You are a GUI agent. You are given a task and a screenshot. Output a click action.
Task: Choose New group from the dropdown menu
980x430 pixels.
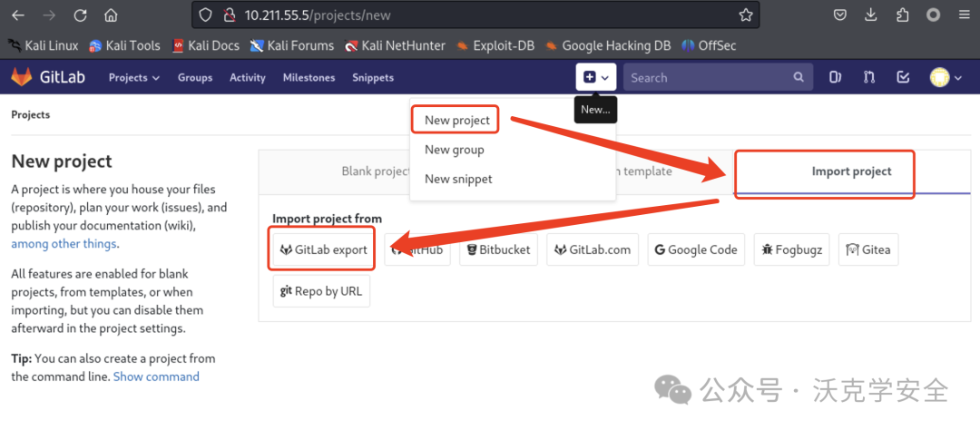(454, 150)
